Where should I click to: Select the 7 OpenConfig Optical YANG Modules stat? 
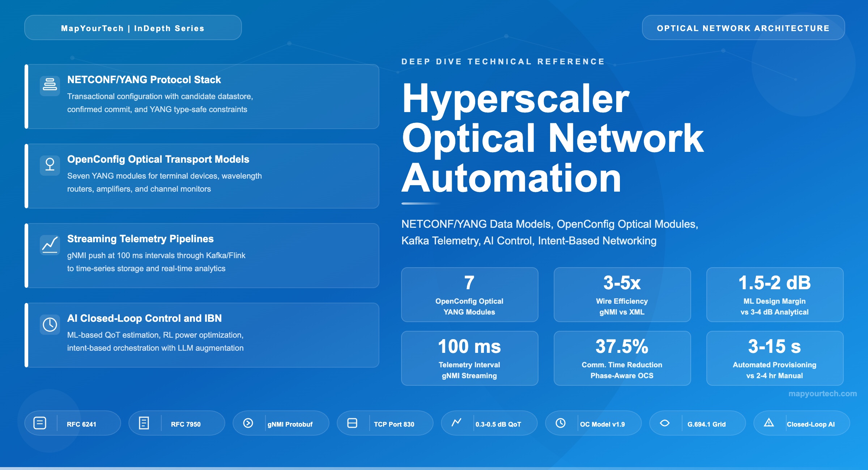(x=470, y=295)
